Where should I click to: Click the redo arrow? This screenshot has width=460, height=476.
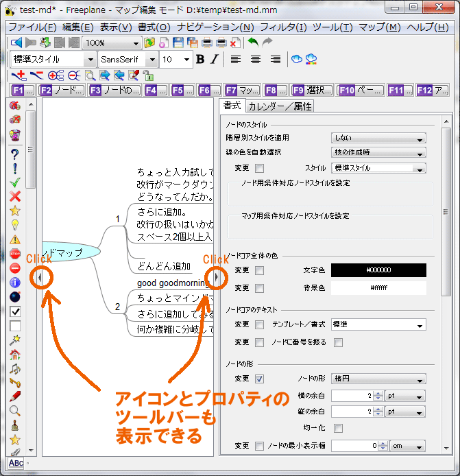click(267, 42)
